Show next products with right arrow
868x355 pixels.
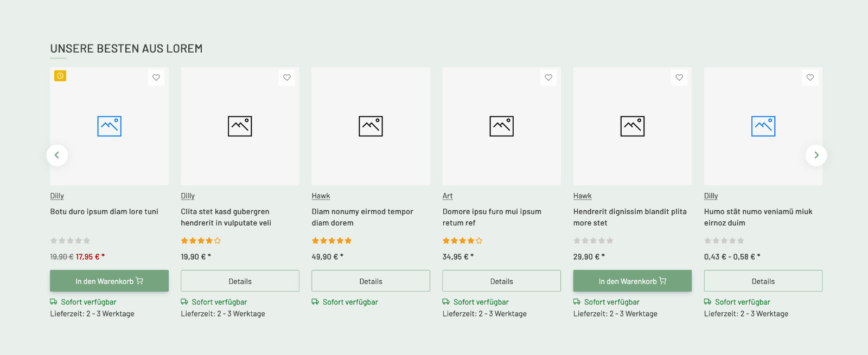[816, 155]
